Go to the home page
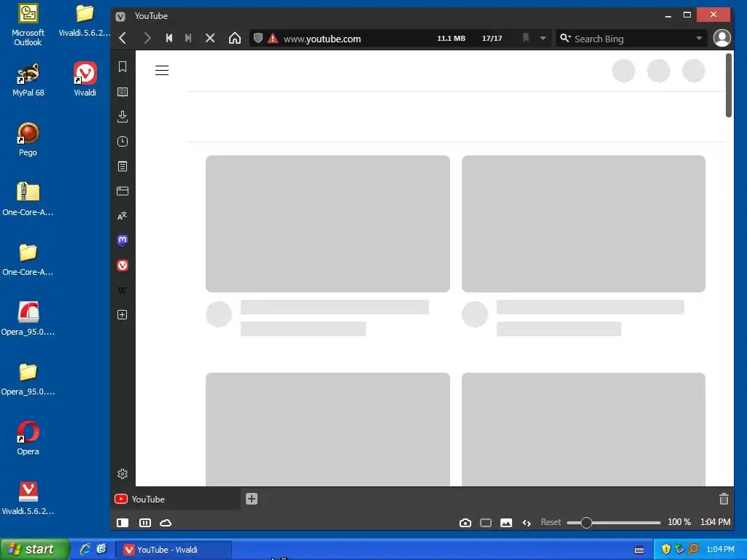Screen dimensions: 747x560 [235, 38]
